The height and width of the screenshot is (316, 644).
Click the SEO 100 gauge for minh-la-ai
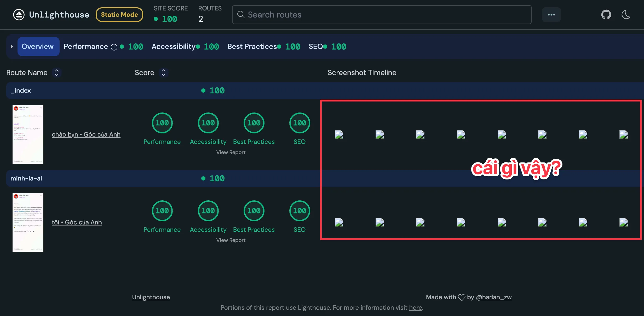pos(300,211)
